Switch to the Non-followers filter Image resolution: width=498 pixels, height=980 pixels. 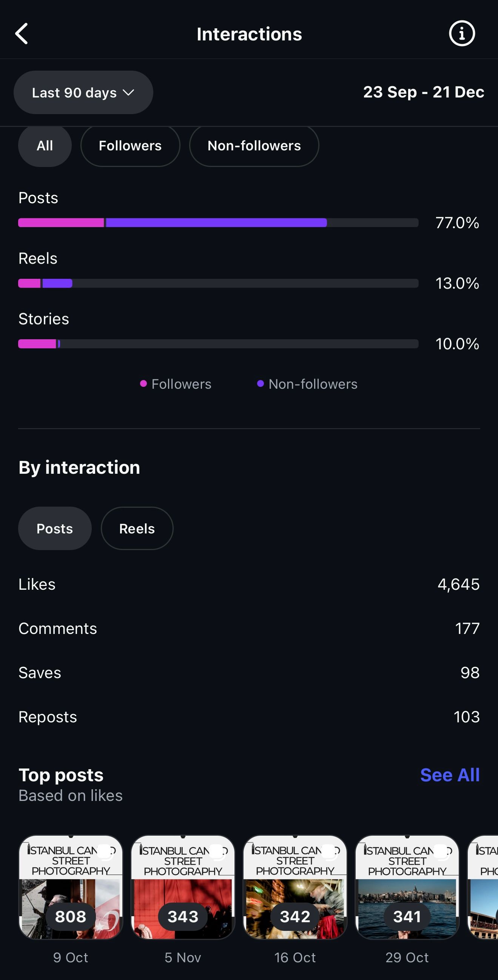point(254,146)
